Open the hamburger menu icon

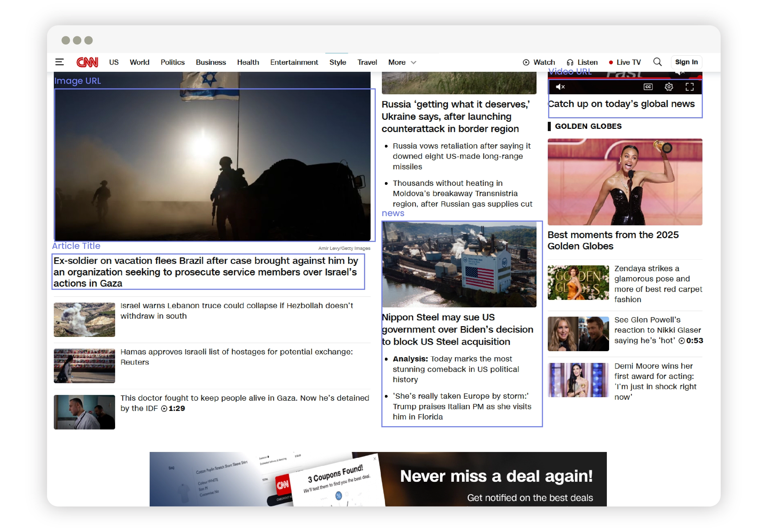point(59,62)
